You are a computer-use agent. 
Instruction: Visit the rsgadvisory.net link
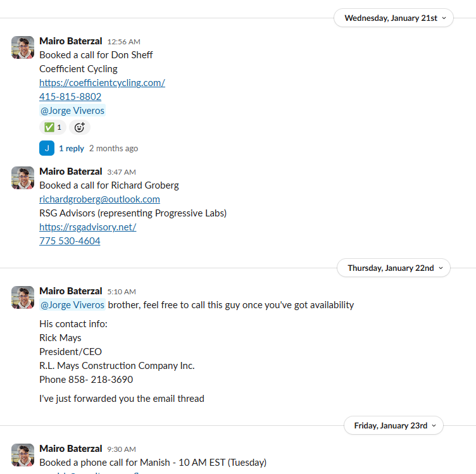[87, 227]
